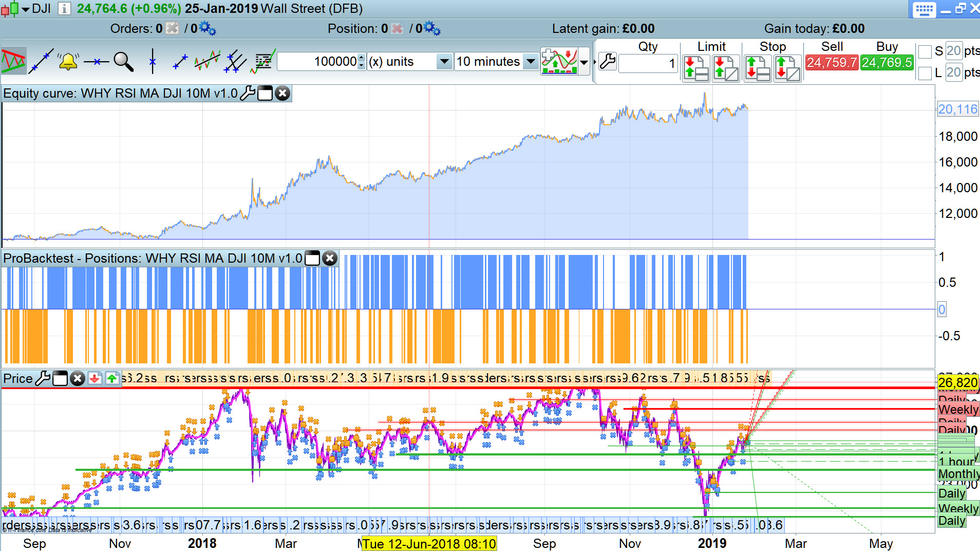Close the Equity curve panel
980x551 pixels.
[282, 94]
